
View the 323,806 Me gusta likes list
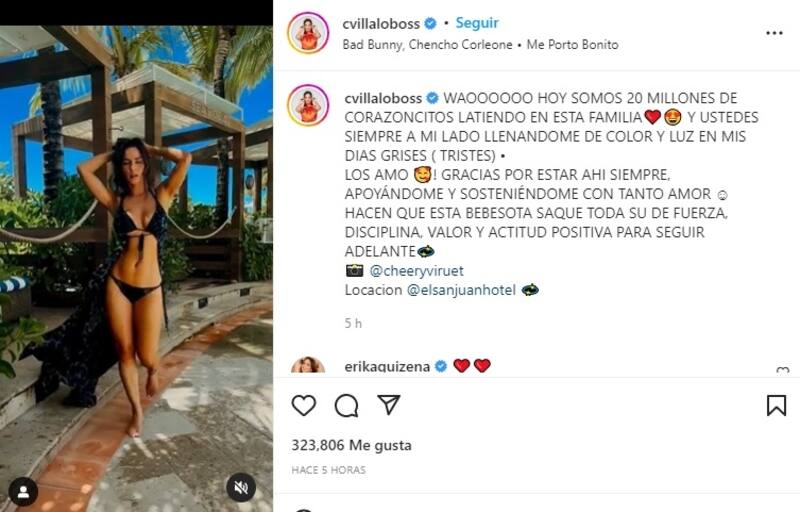tap(351, 445)
